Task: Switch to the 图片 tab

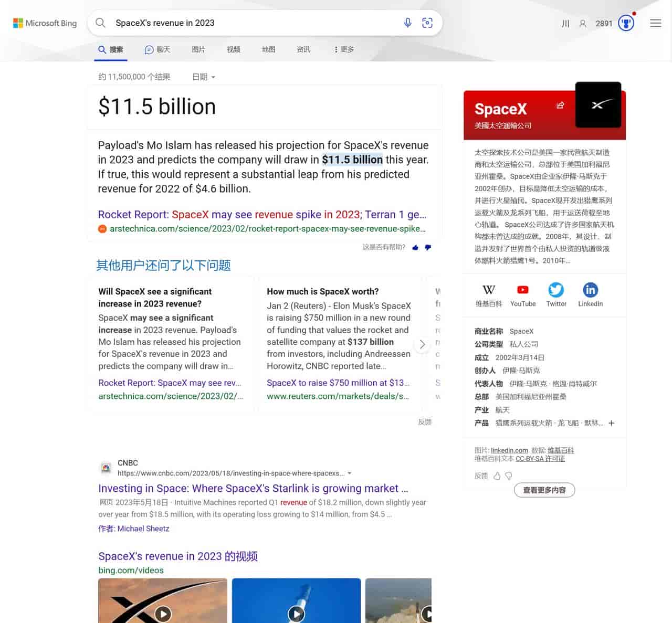Action: tap(198, 49)
